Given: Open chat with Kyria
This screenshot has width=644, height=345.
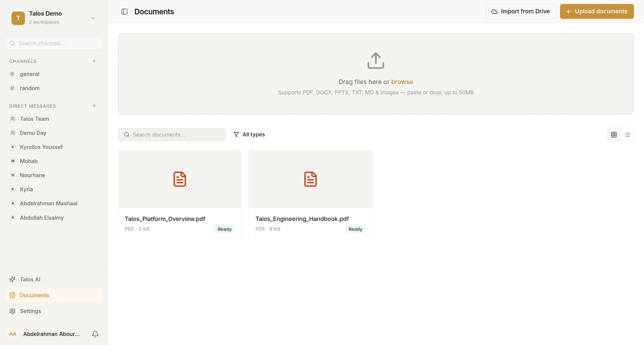Looking at the screenshot, I should coord(54,189).
